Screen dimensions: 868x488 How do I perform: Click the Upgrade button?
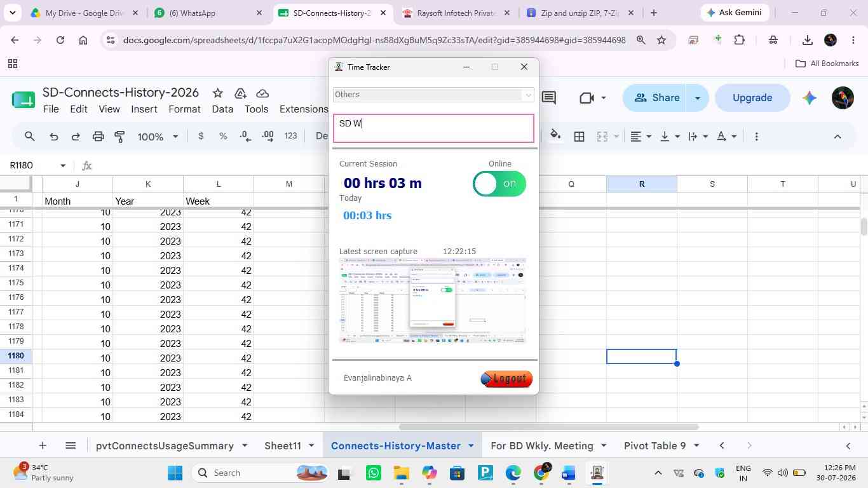coord(752,98)
